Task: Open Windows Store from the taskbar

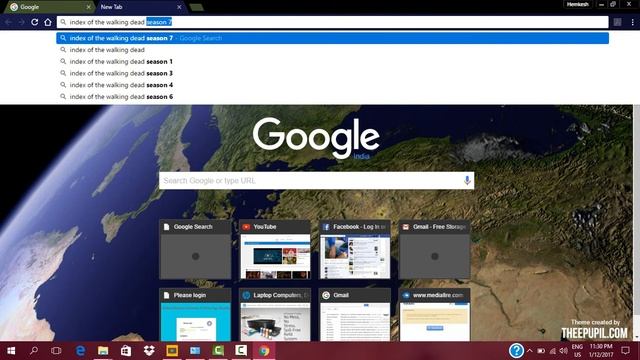Action: click(x=126, y=351)
